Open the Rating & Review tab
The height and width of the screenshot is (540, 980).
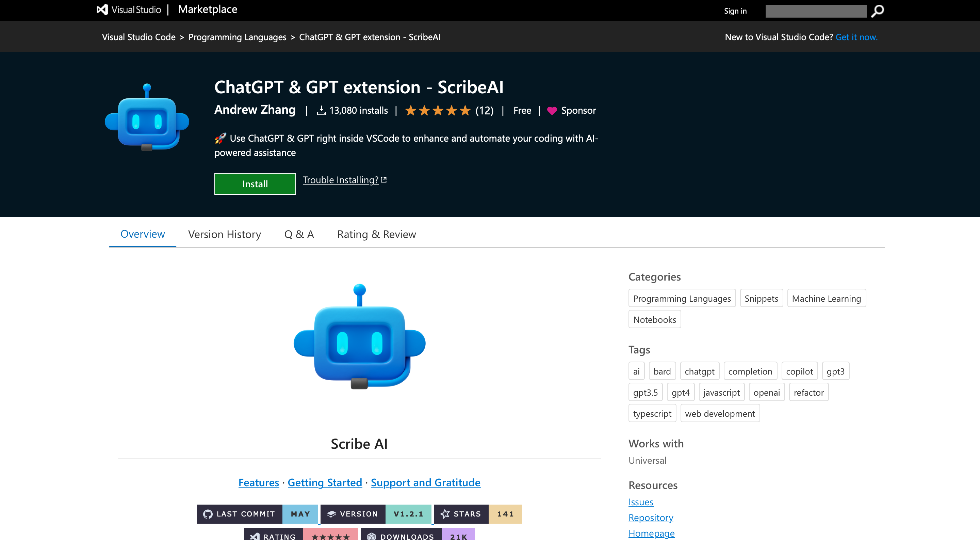[x=377, y=234]
